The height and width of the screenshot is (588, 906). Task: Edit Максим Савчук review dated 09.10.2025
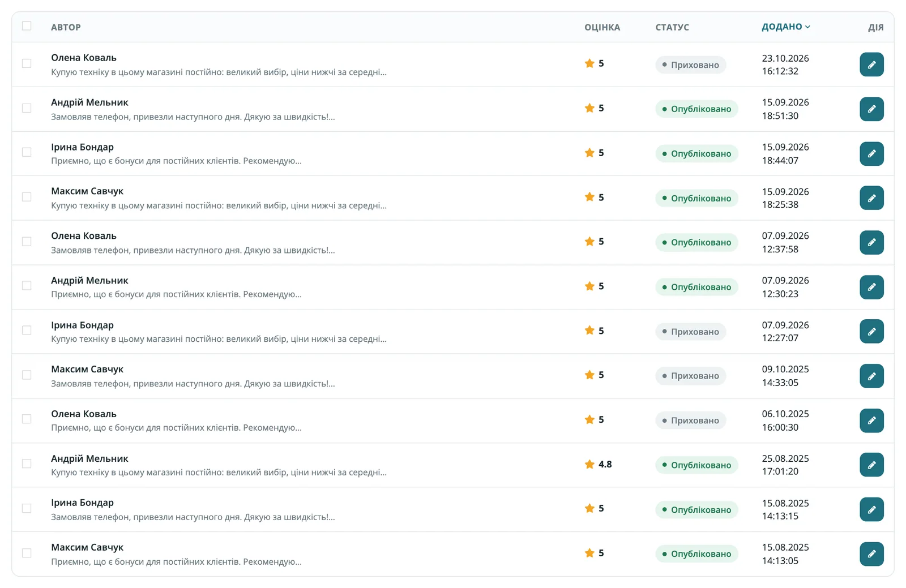871,376
